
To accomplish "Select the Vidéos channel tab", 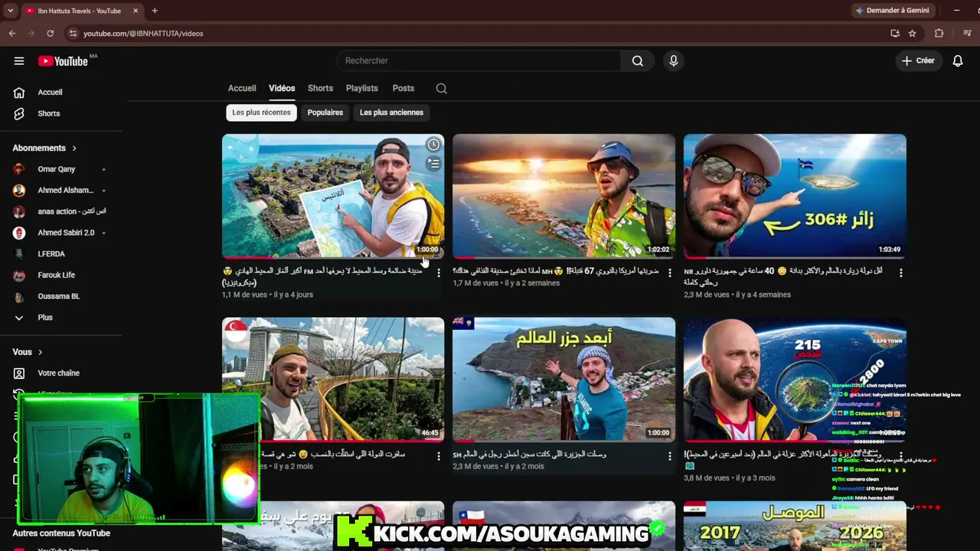I will pyautogui.click(x=282, y=89).
